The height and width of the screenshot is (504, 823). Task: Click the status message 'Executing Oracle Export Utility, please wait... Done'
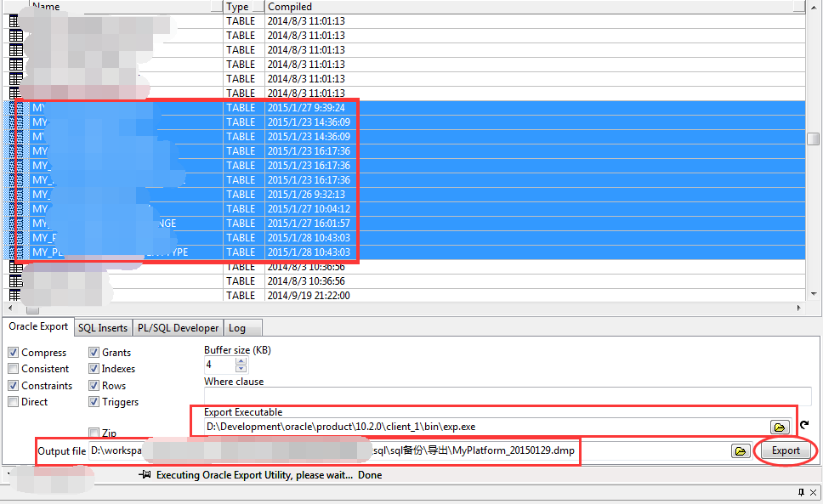pos(270,475)
